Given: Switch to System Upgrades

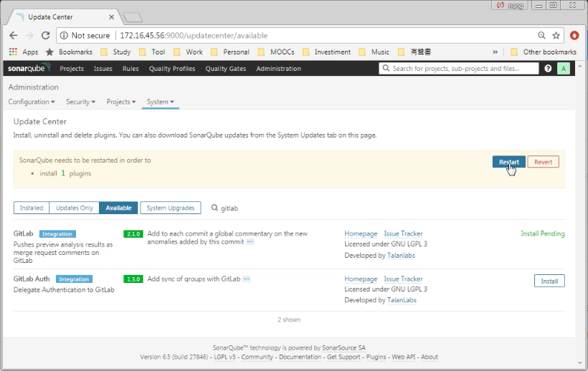Looking at the screenshot, I should (171, 208).
